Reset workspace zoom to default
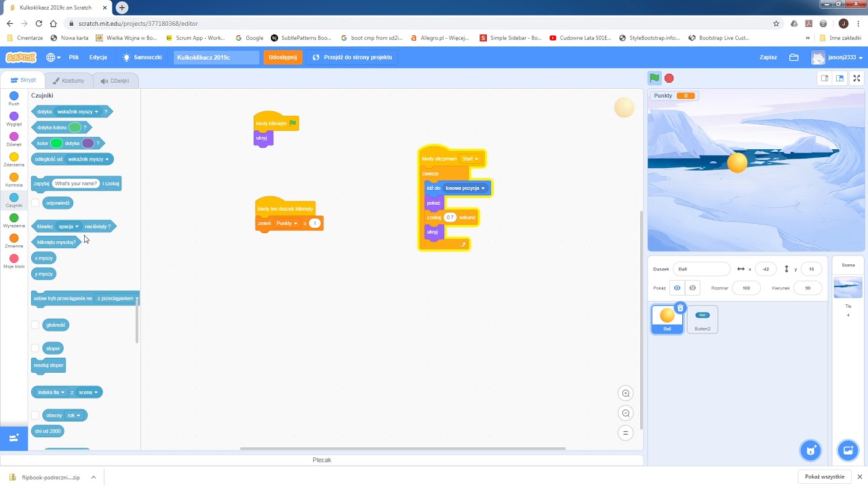 pyautogui.click(x=626, y=432)
